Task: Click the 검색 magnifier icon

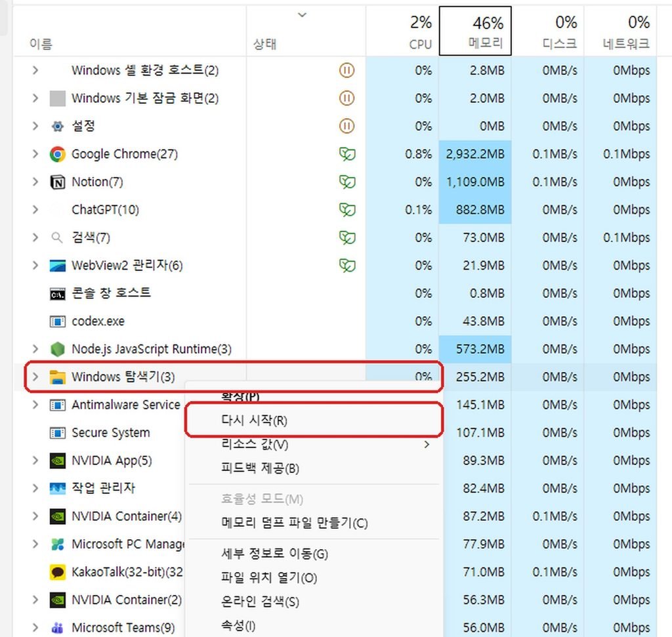Action: (x=57, y=237)
